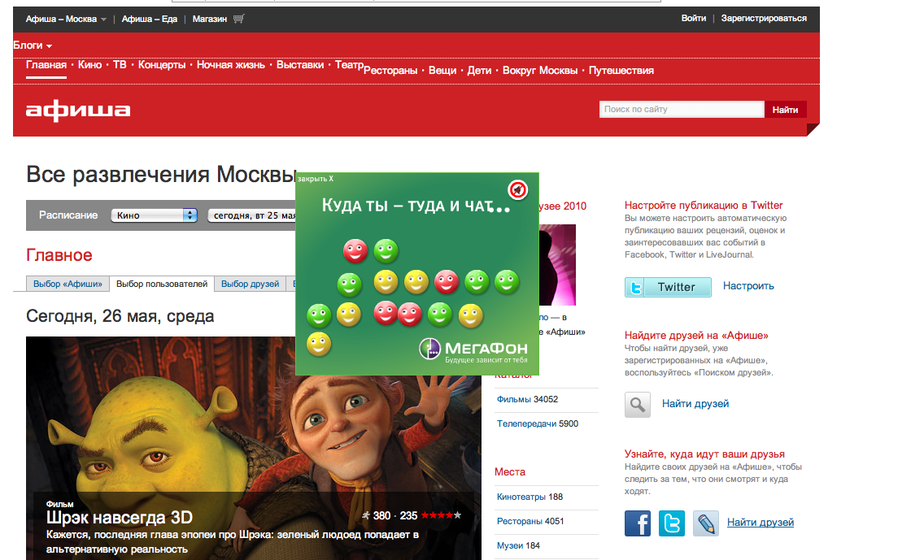Open the Афиша – Еда link
924x560 pixels.
pyautogui.click(x=150, y=19)
